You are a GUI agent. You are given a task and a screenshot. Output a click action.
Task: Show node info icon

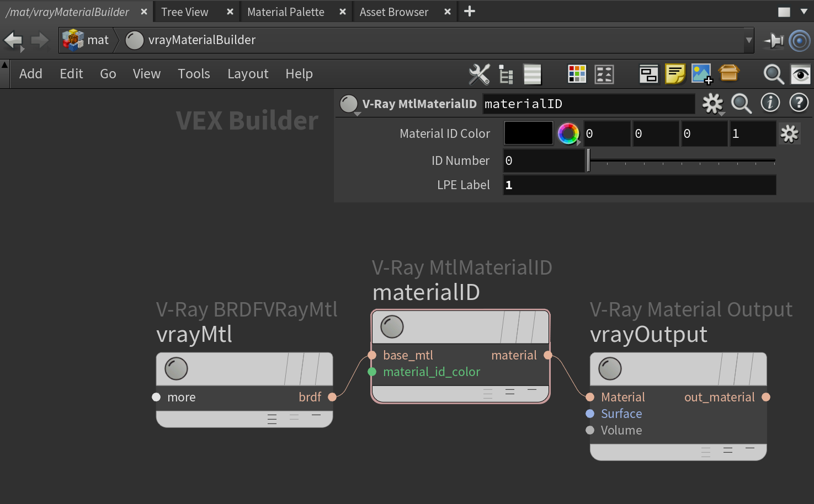coord(770,103)
